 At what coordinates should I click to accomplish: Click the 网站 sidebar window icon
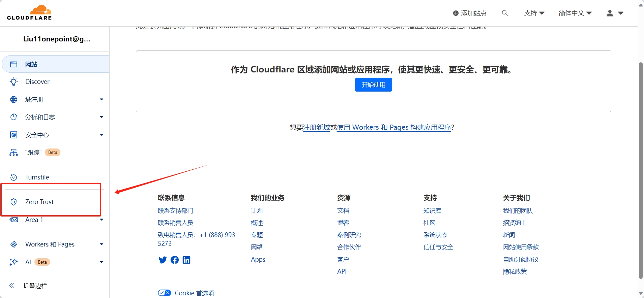point(13,64)
